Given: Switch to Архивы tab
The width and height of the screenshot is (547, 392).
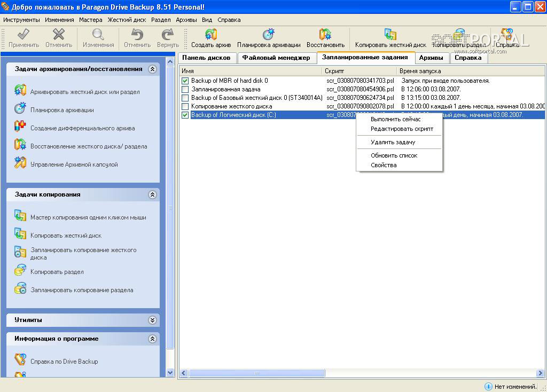Looking at the screenshot, I should click(431, 58).
